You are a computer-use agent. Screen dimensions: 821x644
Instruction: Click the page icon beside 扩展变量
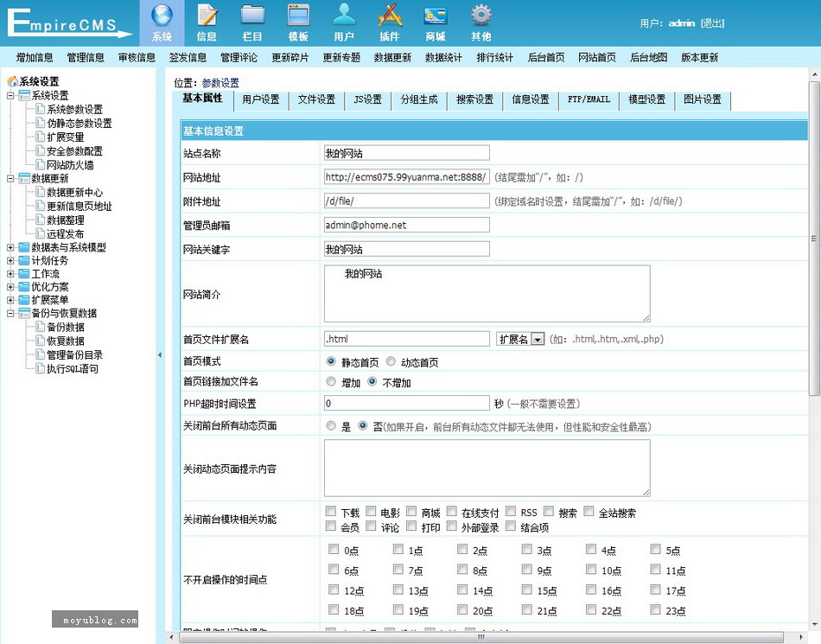41,137
